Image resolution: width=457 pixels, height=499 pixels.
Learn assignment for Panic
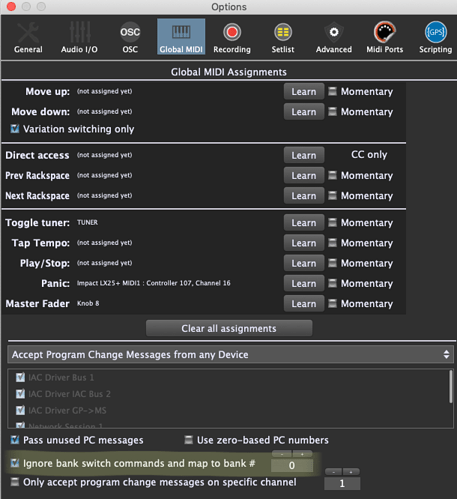[304, 283]
